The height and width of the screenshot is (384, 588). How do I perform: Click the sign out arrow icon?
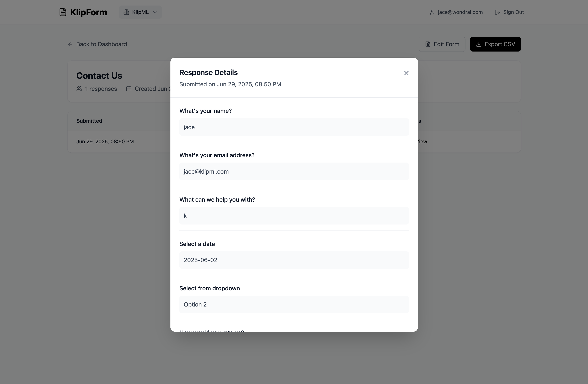497,12
